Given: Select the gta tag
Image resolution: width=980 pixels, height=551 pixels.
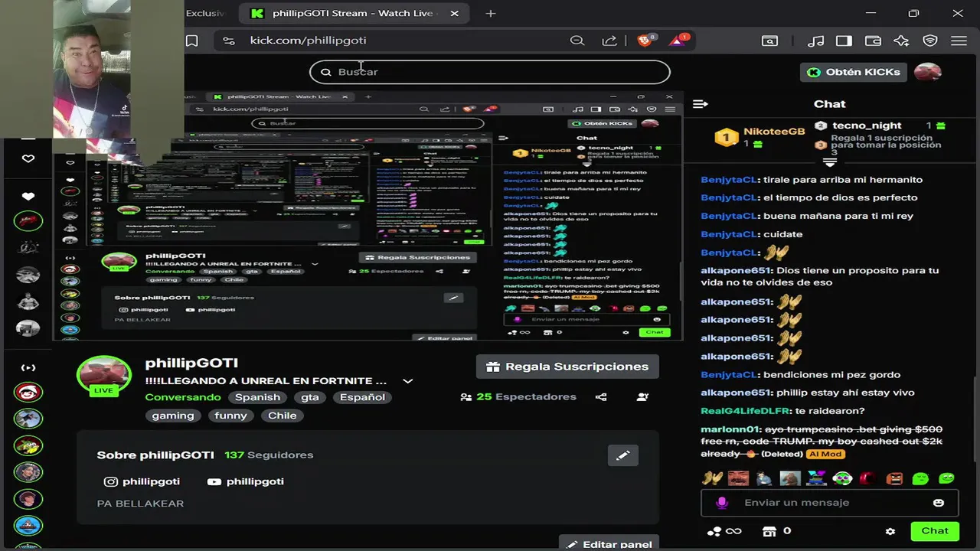Looking at the screenshot, I should (x=310, y=397).
